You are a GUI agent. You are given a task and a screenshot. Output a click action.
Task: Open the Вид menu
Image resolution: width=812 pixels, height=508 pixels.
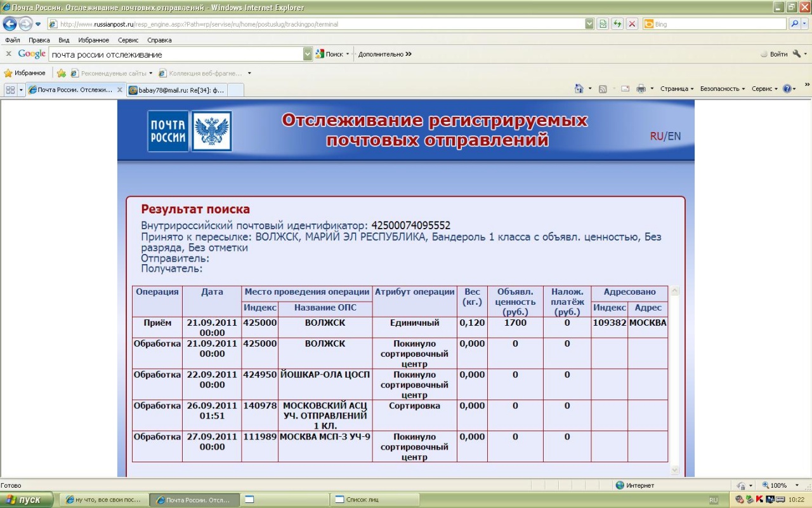click(x=63, y=40)
